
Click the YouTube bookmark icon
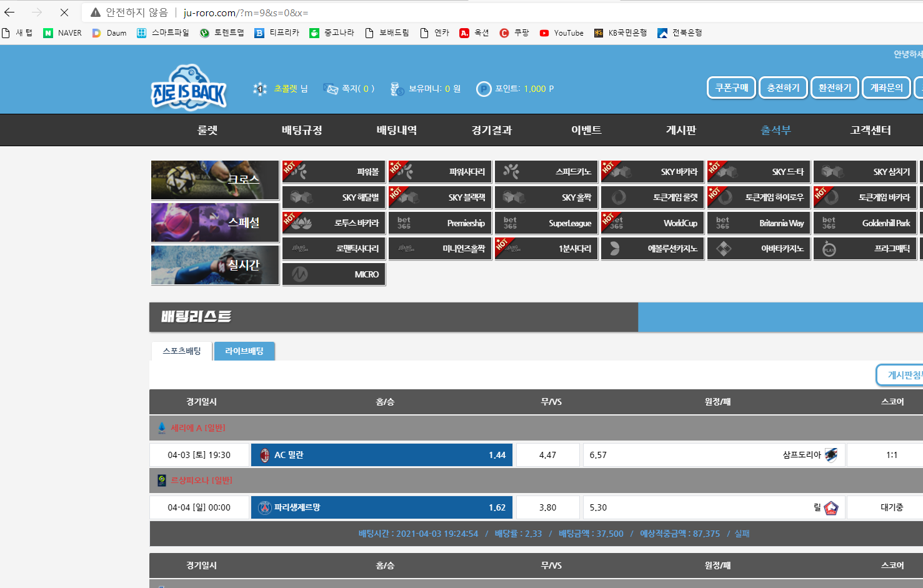pyautogui.click(x=544, y=33)
